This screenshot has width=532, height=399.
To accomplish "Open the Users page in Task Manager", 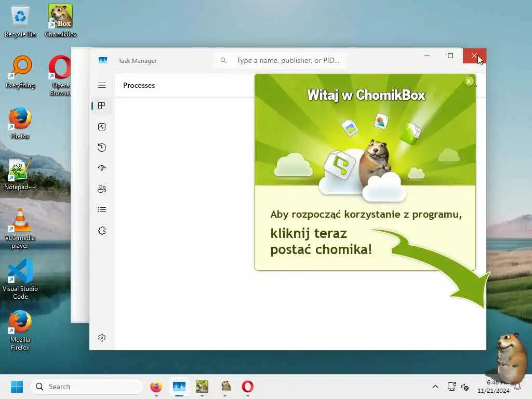I will 102,189.
